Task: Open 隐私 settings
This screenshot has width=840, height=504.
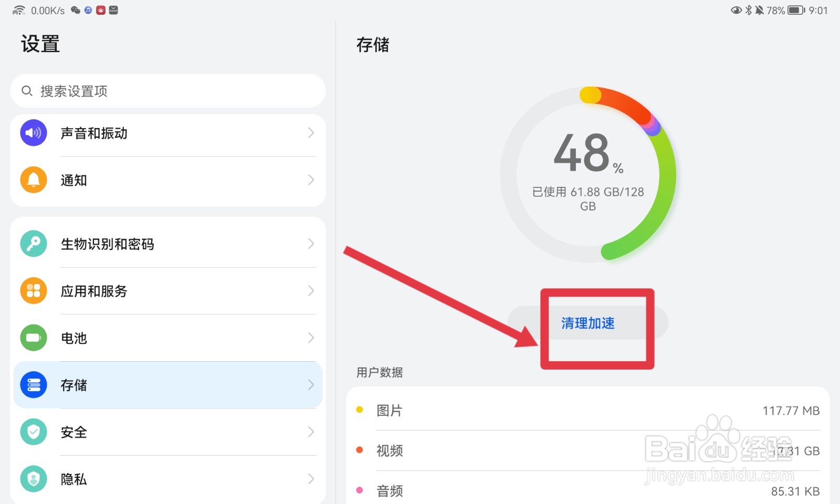Action: pos(168,479)
